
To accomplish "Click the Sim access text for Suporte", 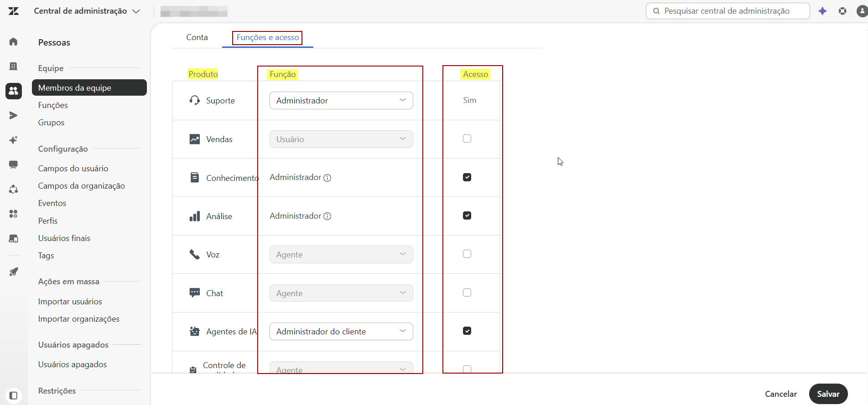I will point(469,100).
